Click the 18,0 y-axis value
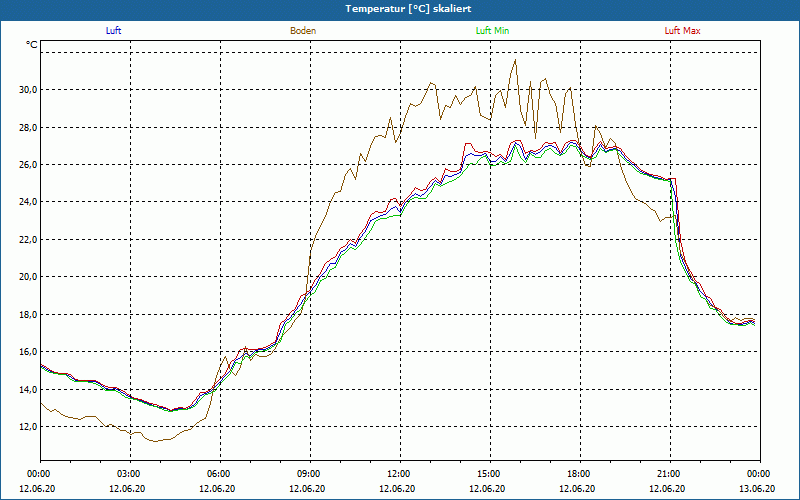This screenshot has height=500, width=800. tap(29, 315)
